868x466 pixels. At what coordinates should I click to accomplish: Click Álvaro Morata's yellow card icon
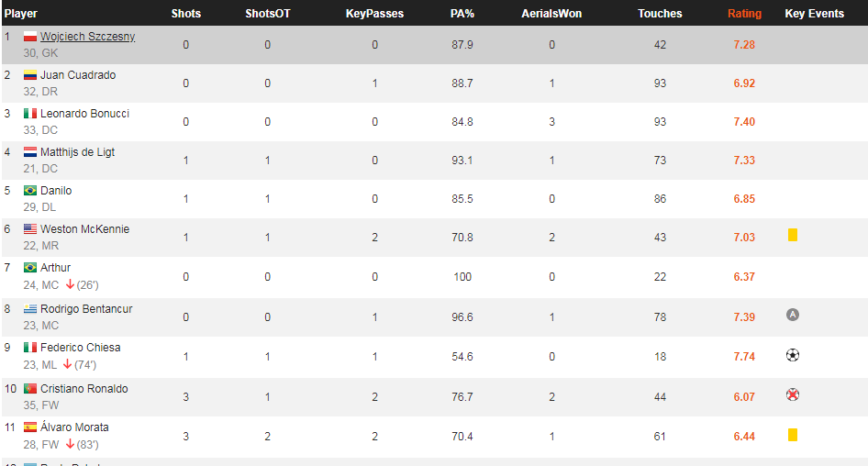[x=793, y=435]
